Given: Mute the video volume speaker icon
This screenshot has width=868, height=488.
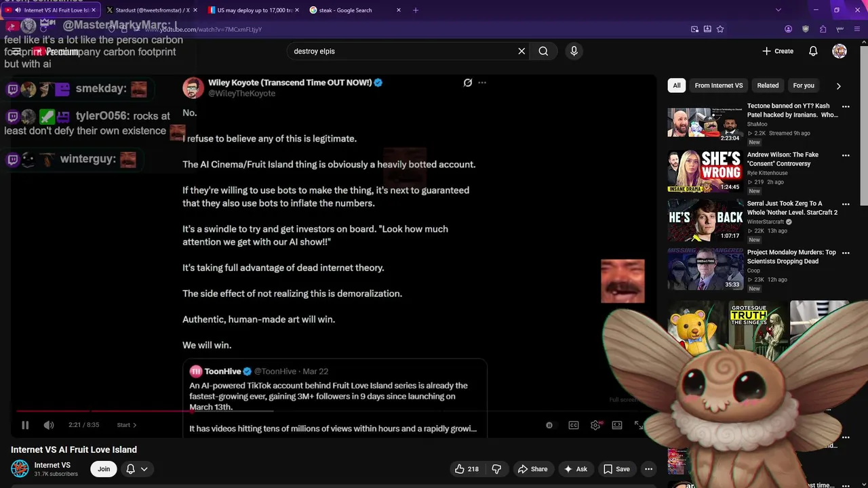Looking at the screenshot, I should pyautogui.click(x=49, y=425).
